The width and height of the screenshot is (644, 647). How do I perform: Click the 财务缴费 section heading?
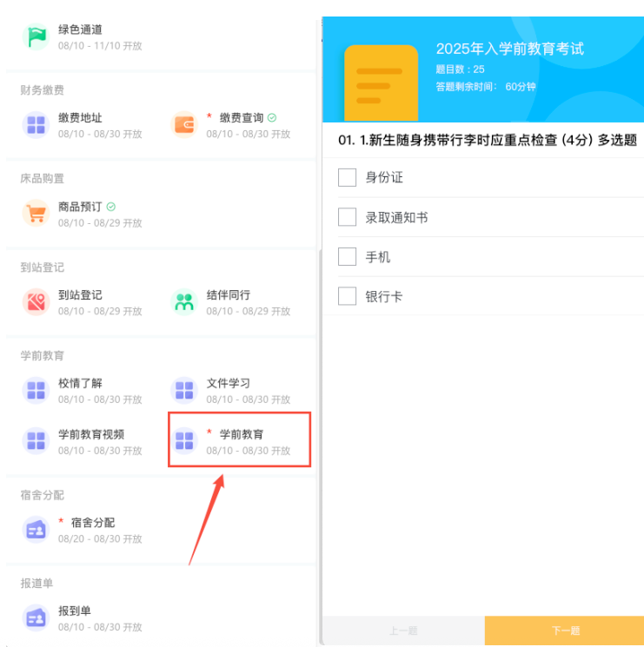pos(42,90)
